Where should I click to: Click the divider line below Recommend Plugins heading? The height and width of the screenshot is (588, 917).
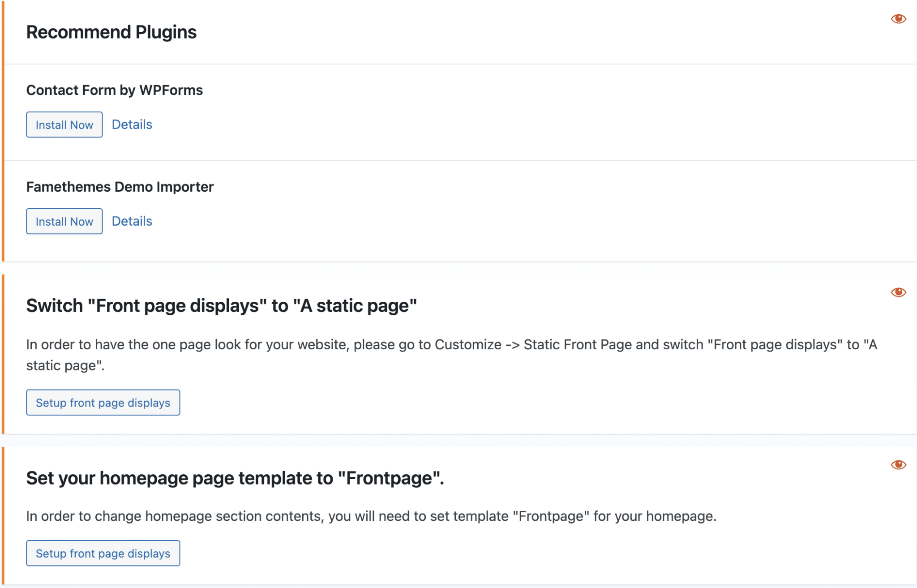(x=448, y=64)
